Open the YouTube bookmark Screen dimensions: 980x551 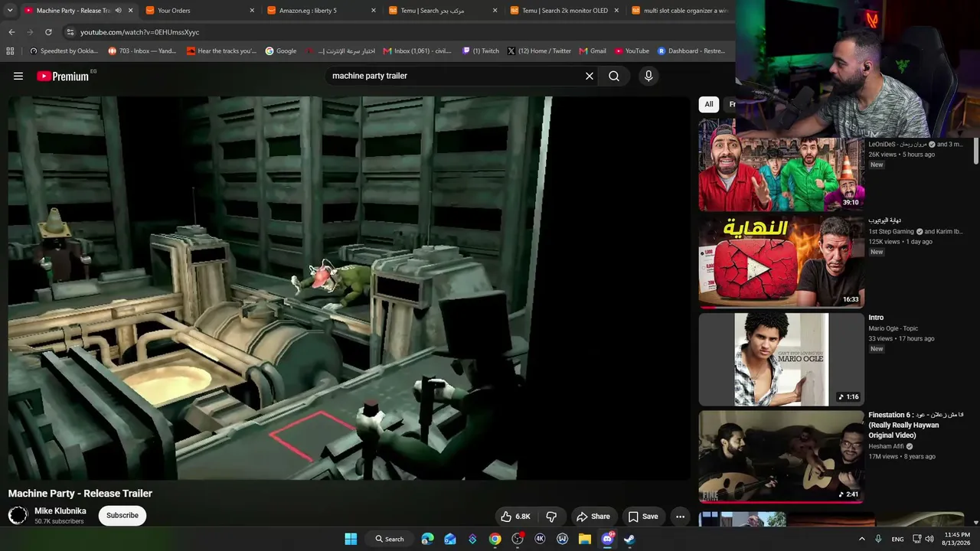(x=631, y=51)
